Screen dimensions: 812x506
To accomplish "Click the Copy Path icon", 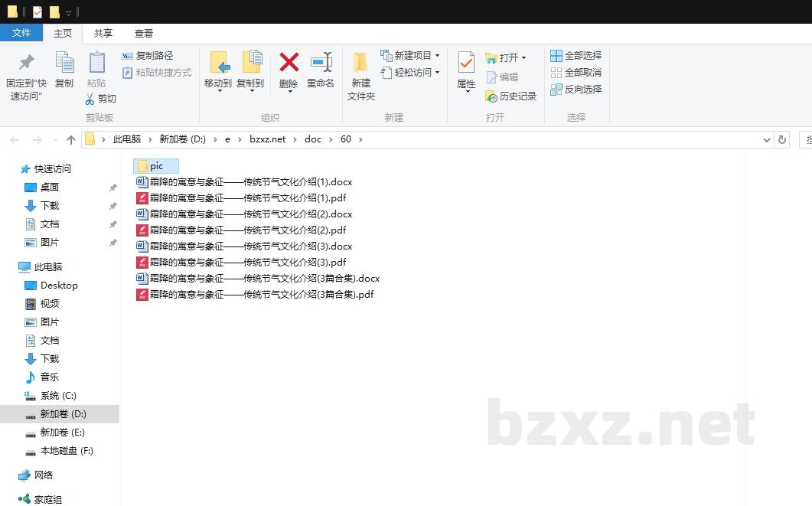I will point(127,56).
